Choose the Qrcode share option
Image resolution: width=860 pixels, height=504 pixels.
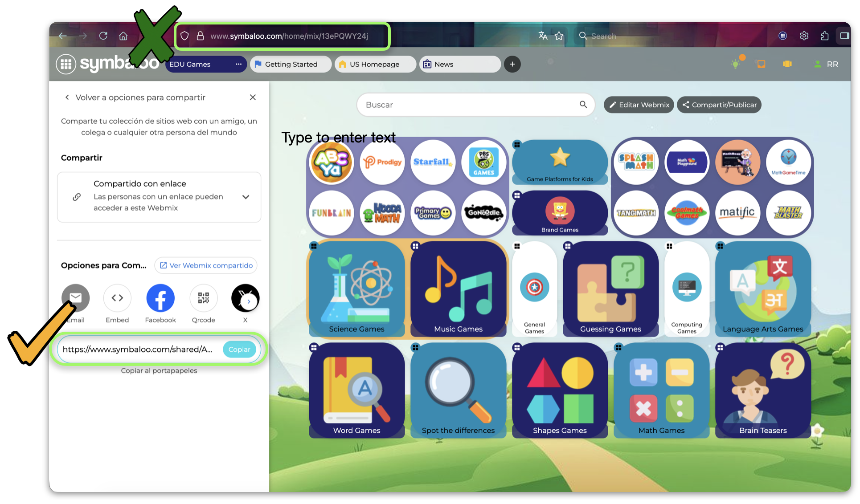203,298
